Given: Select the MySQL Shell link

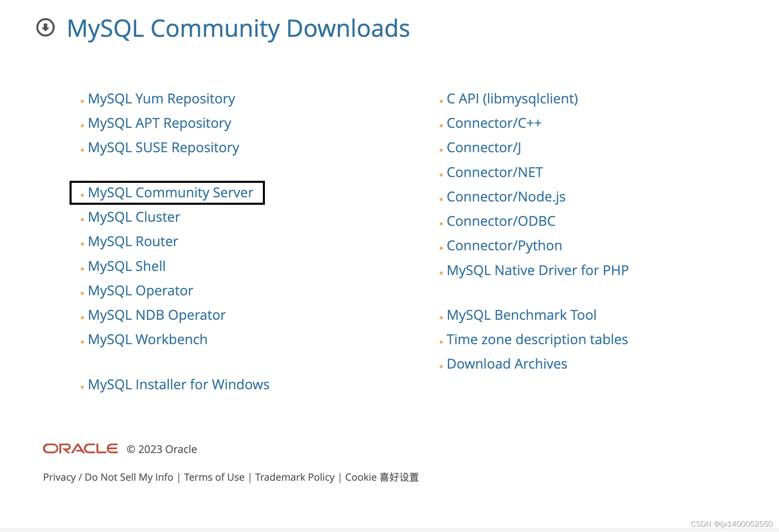Looking at the screenshot, I should tap(127, 266).
